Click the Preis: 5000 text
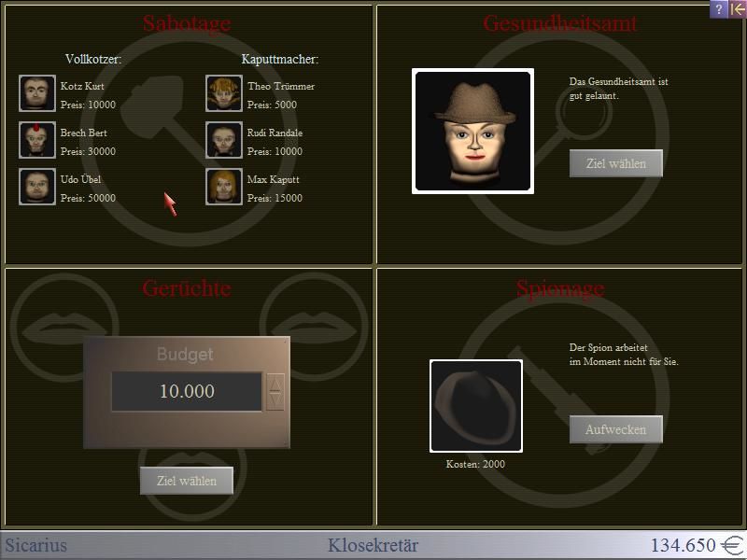Screen dimensions: 747x560 click(272, 105)
